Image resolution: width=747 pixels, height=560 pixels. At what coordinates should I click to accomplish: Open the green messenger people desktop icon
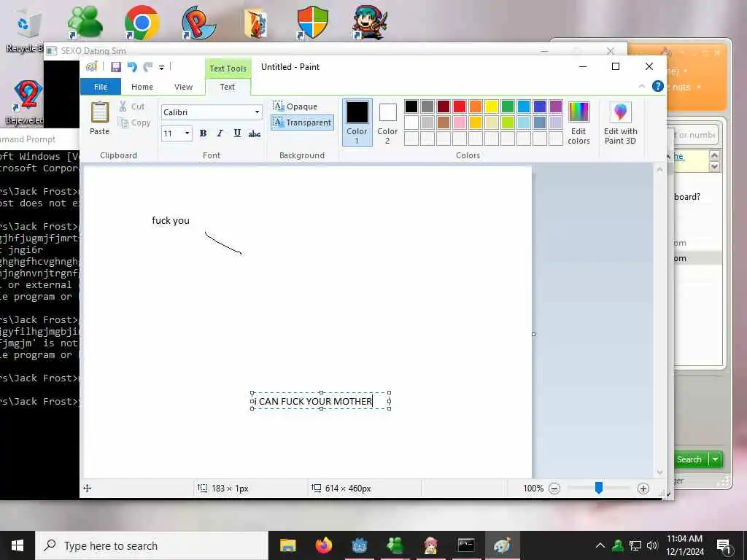tap(85, 23)
